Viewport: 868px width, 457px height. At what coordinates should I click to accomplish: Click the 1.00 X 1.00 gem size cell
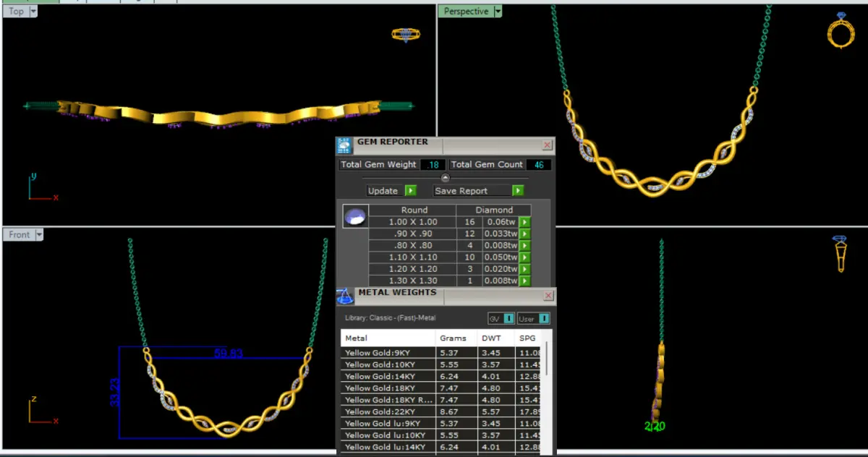pos(413,222)
